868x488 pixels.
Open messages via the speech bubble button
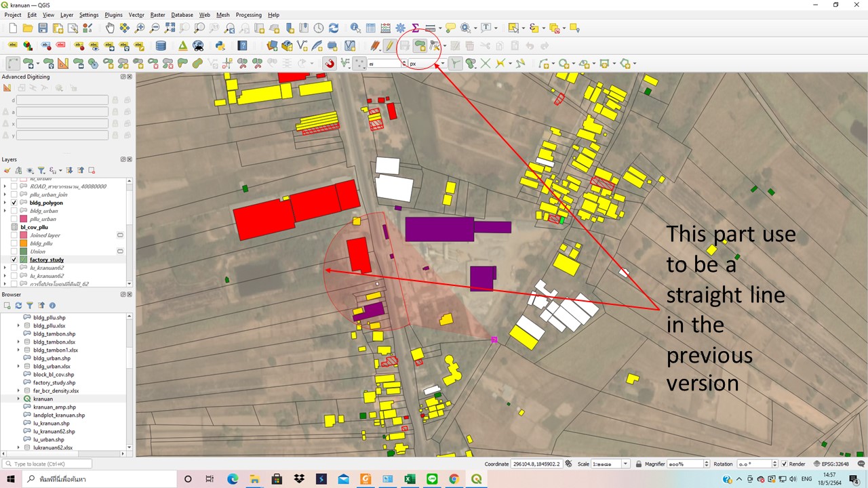(861, 464)
